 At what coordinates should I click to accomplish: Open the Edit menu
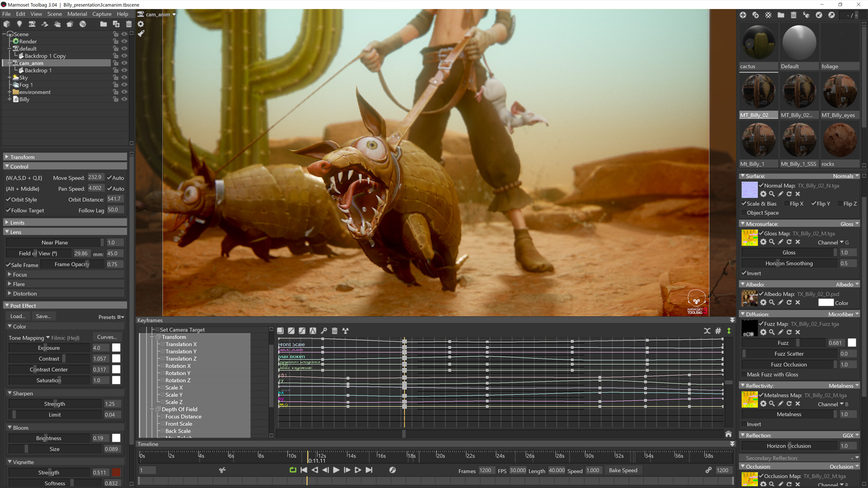[x=20, y=14]
